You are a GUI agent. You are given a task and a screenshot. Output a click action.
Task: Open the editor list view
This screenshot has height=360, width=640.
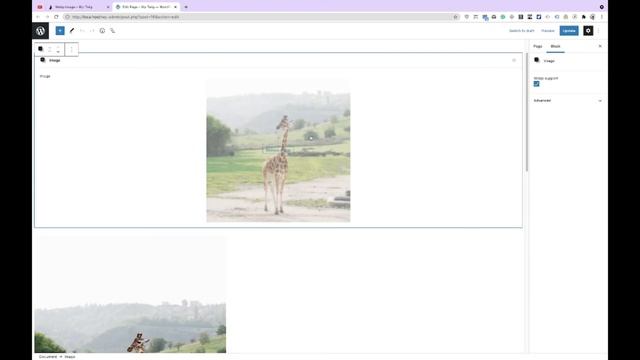point(113,31)
